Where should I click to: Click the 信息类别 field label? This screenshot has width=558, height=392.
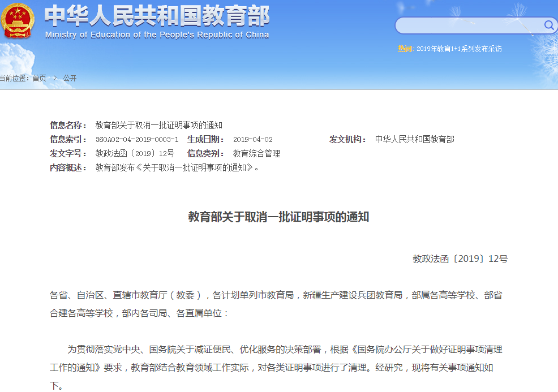coord(205,154)
